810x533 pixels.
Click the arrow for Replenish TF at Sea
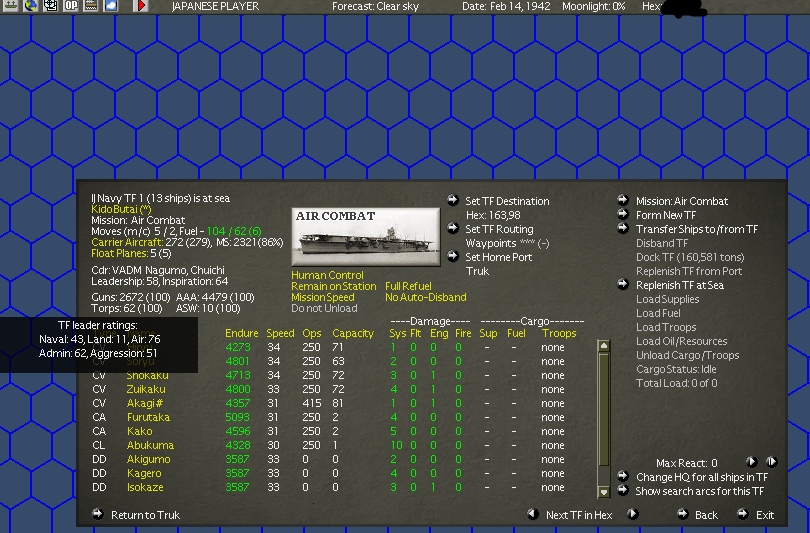(622, 284)
